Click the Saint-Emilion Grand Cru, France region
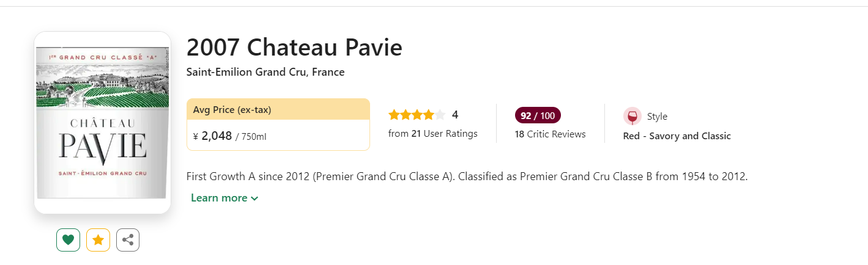The height and width of the screenshot is (265, 868). click(x=265, y=72)
